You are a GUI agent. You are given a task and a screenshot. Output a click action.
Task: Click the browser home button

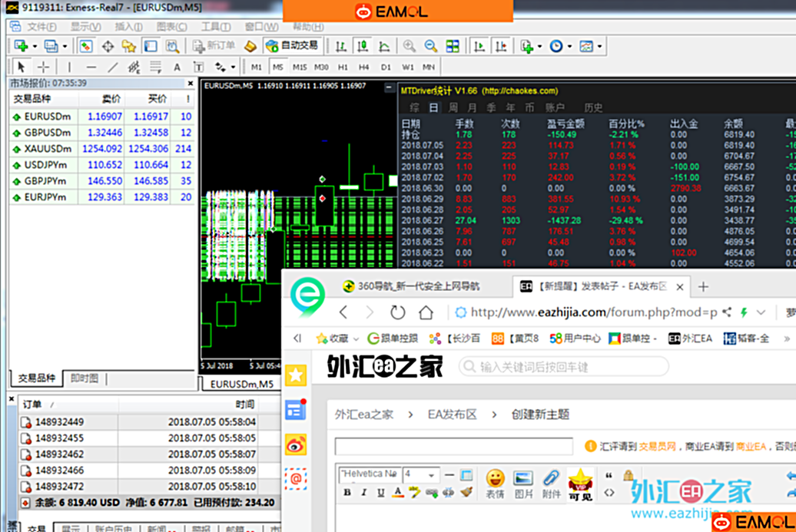pos(426,312)
